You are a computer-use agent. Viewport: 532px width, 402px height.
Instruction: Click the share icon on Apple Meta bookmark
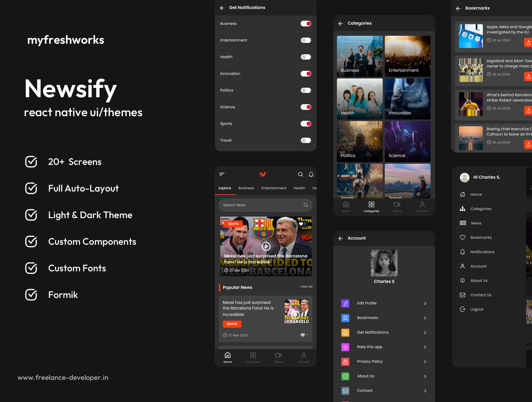[528, 43]
